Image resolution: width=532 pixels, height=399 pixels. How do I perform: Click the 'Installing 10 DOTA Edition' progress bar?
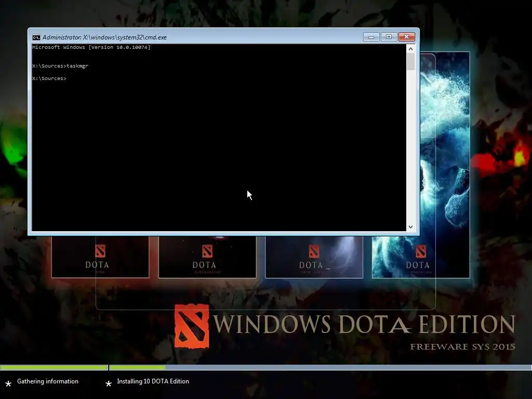[x=320, y=367]
